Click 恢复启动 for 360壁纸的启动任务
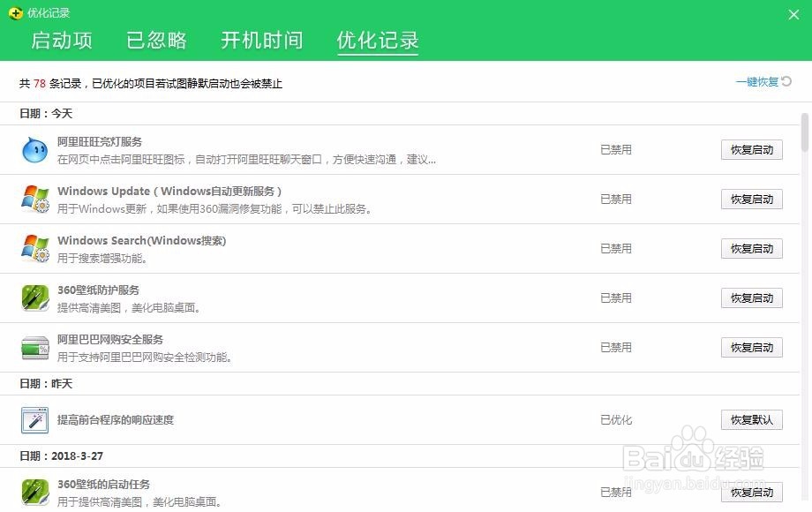The image size is (812, 512). [751, 493]
